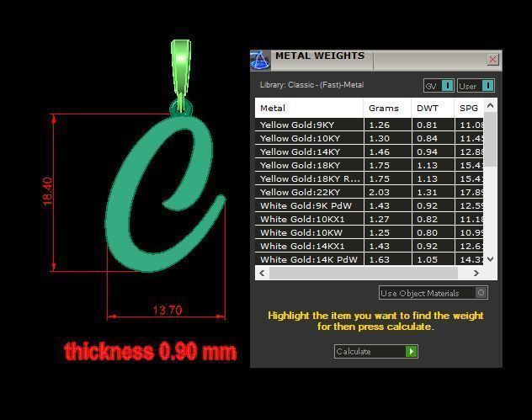Click the 1.30 grams cell
Screen dimensions: 532x420
pyautogui.click(x=387, y=138)
